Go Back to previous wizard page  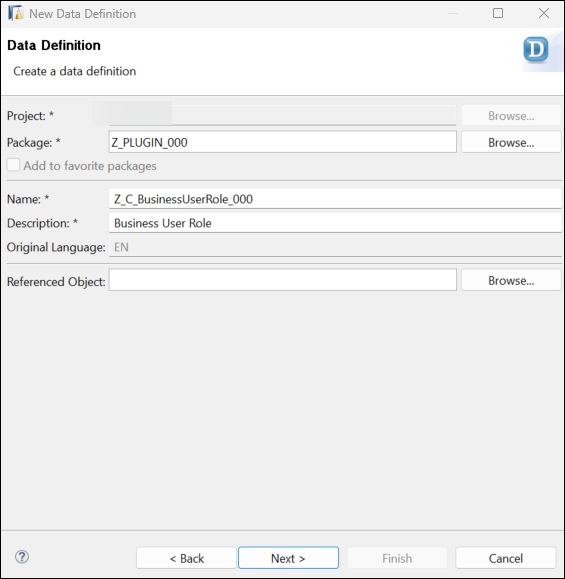point(186,558)
